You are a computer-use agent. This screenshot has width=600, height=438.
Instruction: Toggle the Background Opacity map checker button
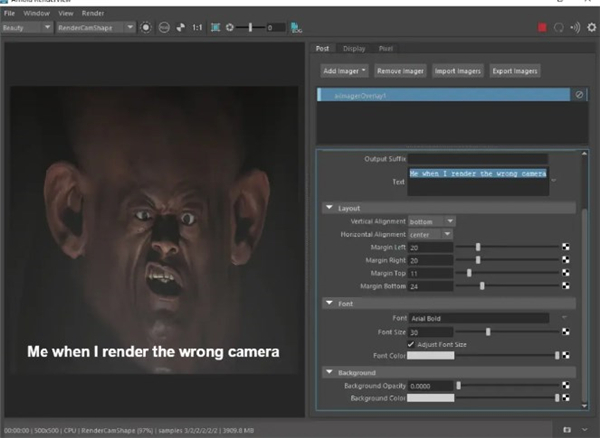tap(568, 385)
